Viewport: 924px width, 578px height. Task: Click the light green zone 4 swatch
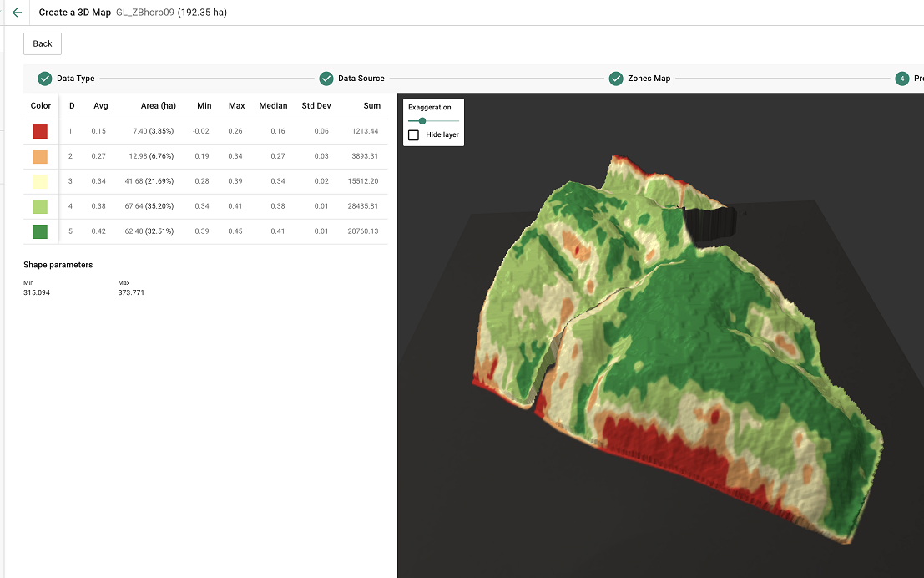tap(40, 206)
